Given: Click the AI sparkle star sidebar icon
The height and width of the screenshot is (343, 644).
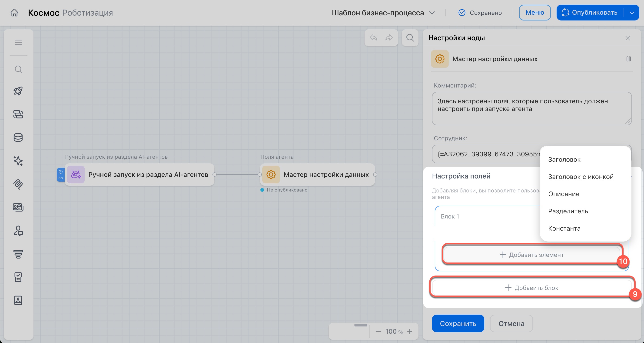Looking at the screenshot, I should pyautogui.click(x=18, y=161).
